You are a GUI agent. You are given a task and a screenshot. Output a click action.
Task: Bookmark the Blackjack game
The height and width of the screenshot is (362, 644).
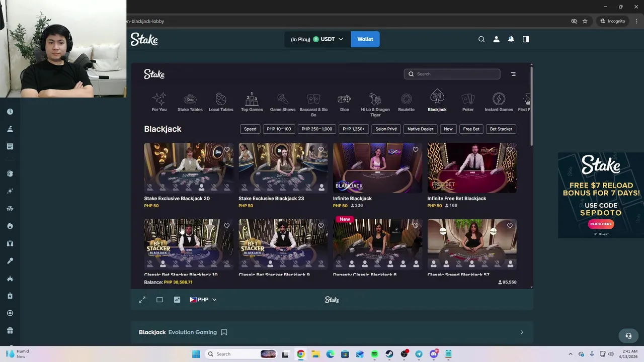224,332
